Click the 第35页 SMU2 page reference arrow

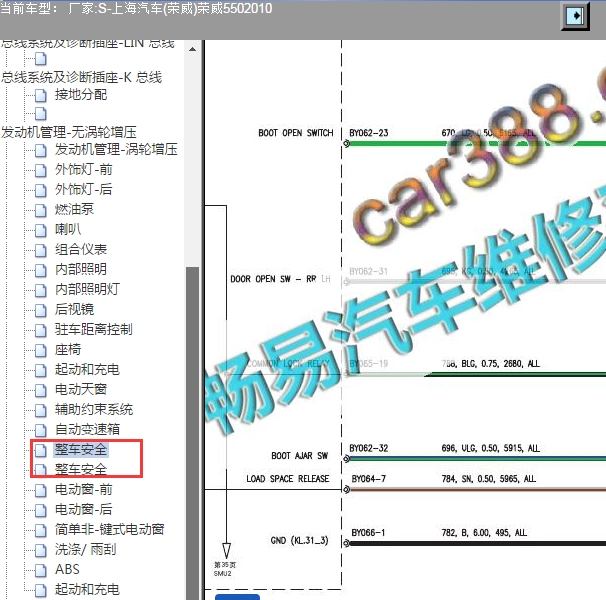click(x=226, y=551)
